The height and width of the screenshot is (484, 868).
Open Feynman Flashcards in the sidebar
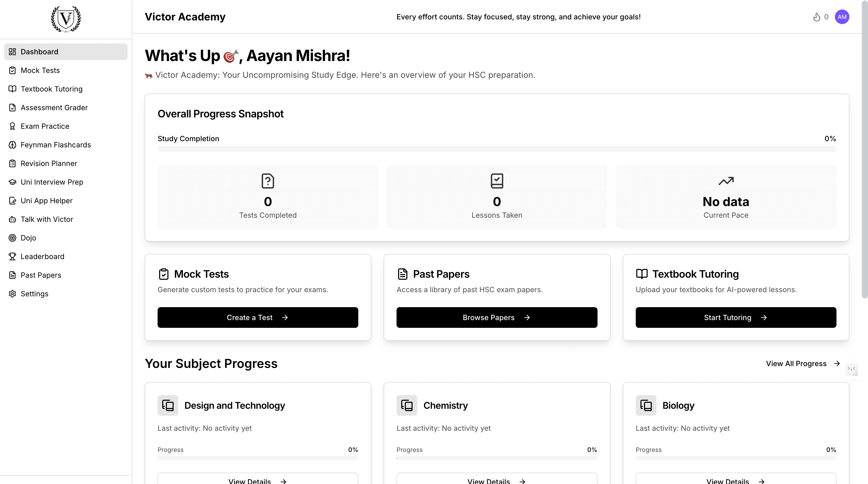(x=56, y=145)
